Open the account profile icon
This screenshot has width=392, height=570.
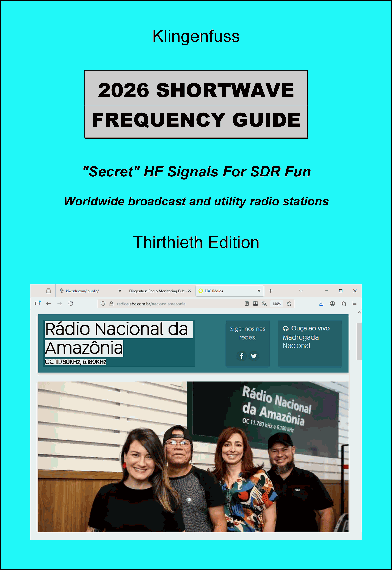(332, 303)
